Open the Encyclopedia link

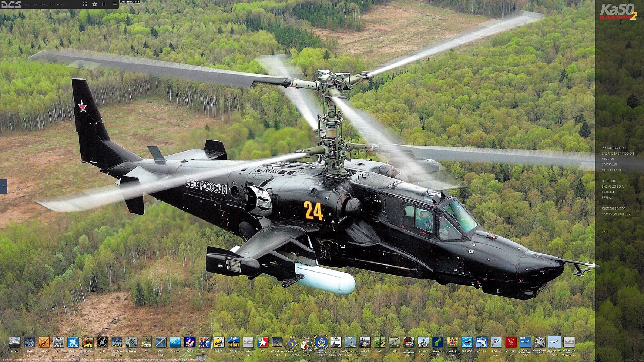click(612, 187)
